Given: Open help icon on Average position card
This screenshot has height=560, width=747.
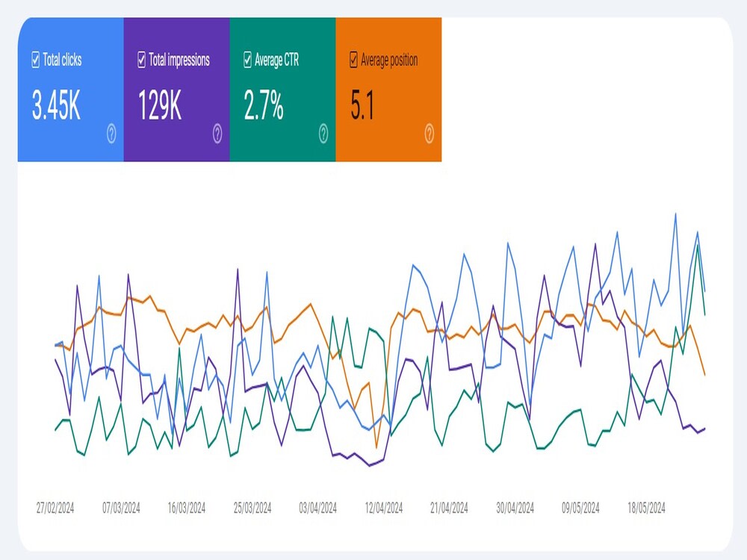Looking at the screenshot, I should click(x=430, y=134).
